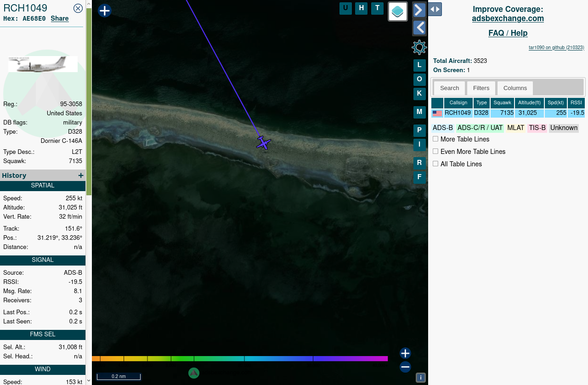This screenshot has width=588, height=385.
Task: Sort table by Altitude(ft) column
Action: coord(529,103)
